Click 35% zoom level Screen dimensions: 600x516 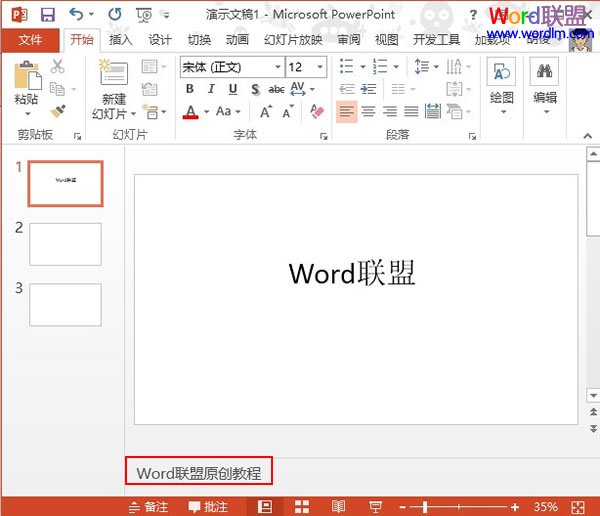[x=546, y=507]
